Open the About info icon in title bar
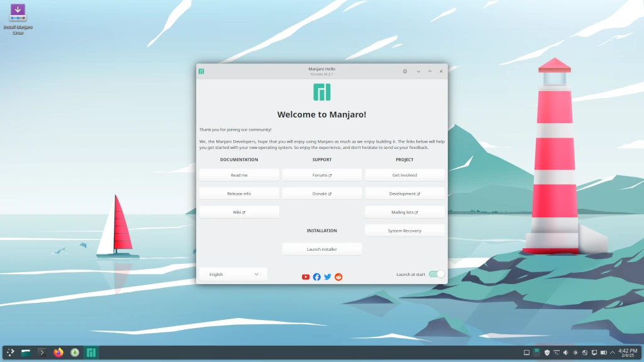 pyautogui.click(x=405, y=72)
